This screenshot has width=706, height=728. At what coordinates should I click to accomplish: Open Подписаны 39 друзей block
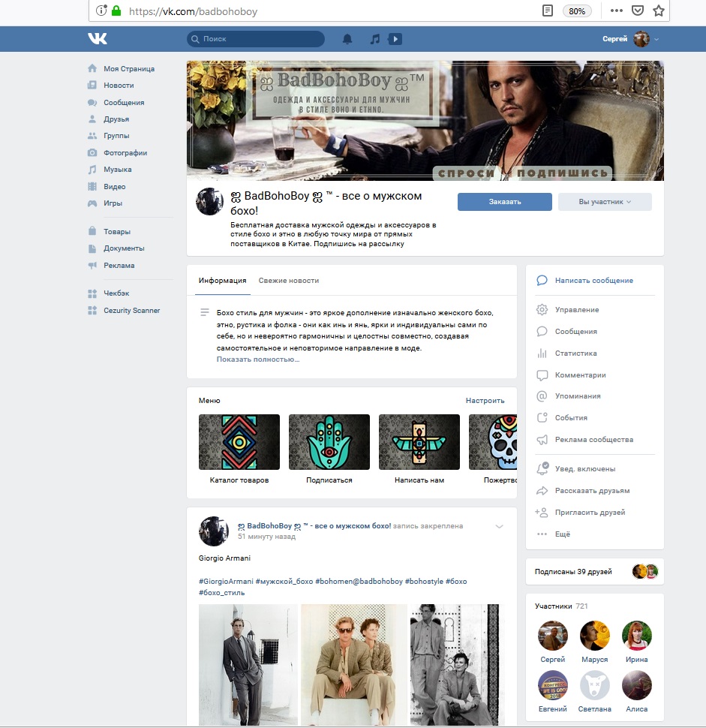[x=595, y=572]
